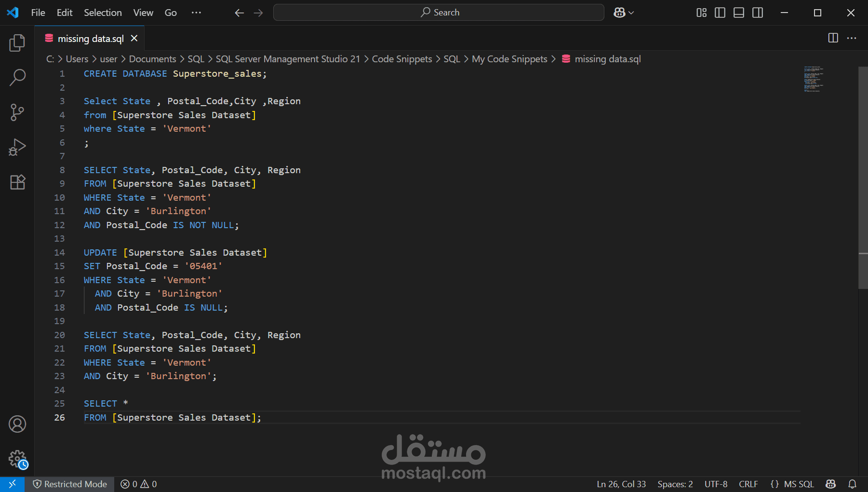Open breadcrumb Users folder
The image size is (868, 492).
pyautogui.click(x=77, y=59)
